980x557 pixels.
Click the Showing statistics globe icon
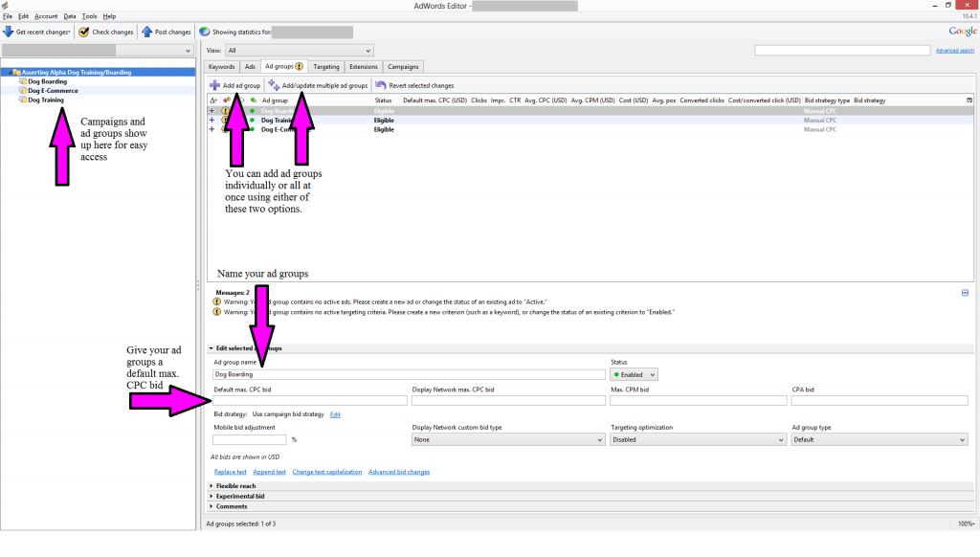[x=205, y=32]
